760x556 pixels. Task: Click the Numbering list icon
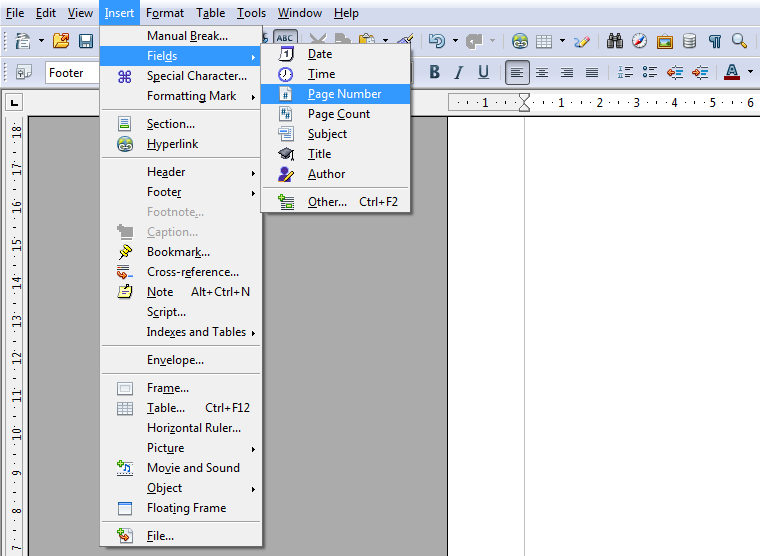(626, 72)
